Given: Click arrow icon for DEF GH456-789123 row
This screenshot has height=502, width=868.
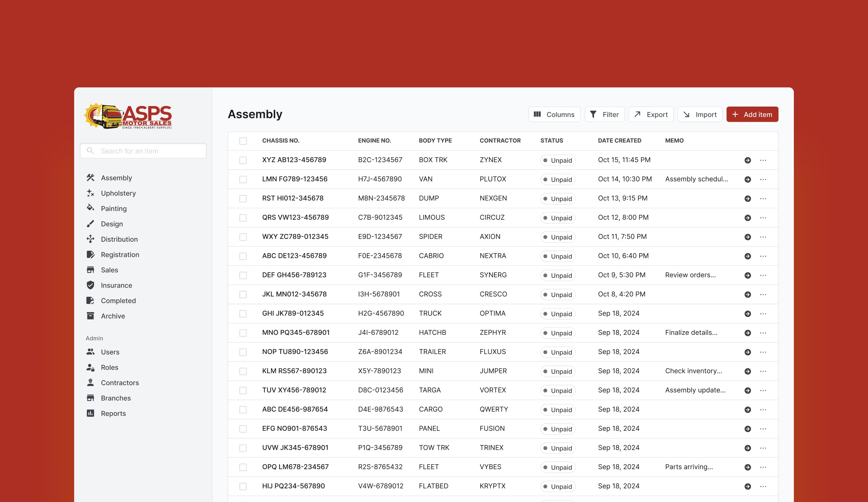Looking at the screenshot, I should tap(747, 275).
